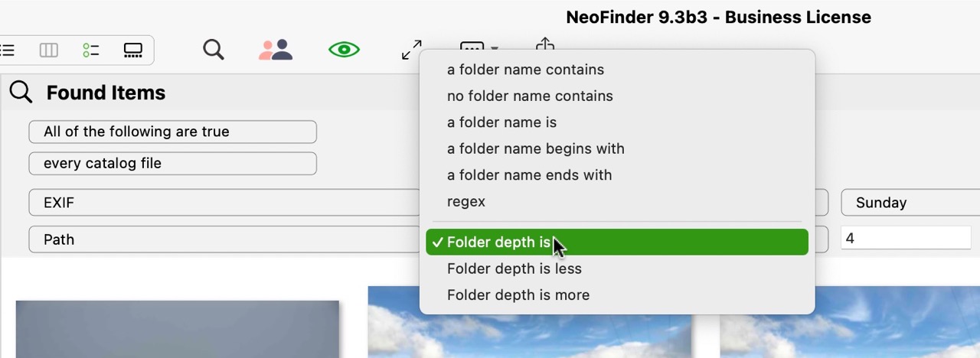This screenshot has width=980, height=358.
Task: Click the folder depth field containing 4
Action: [906, 239]
